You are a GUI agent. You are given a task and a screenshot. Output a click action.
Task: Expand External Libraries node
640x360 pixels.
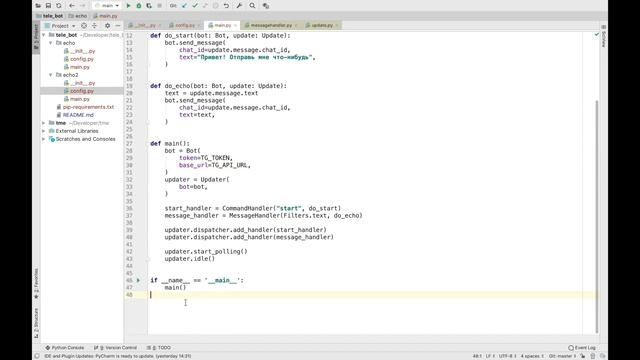point(44,131)
